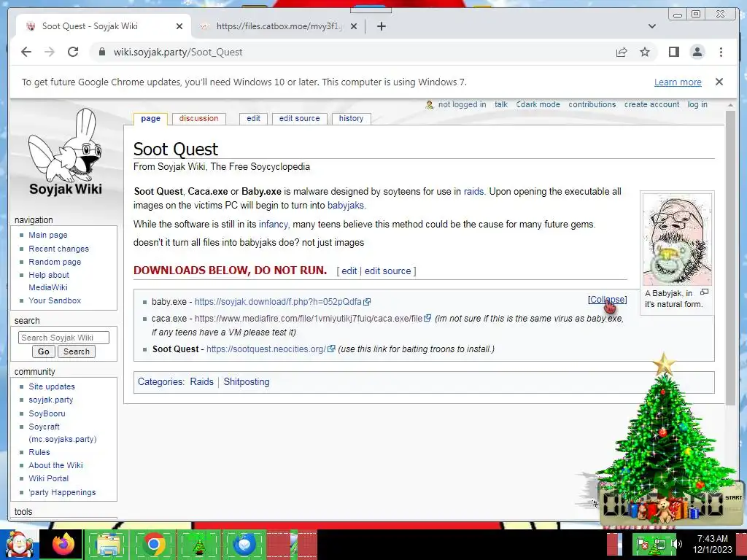747x560 pixels.
Task: Click the page vertical scrollbar thumb
Action: pos(730,257)
